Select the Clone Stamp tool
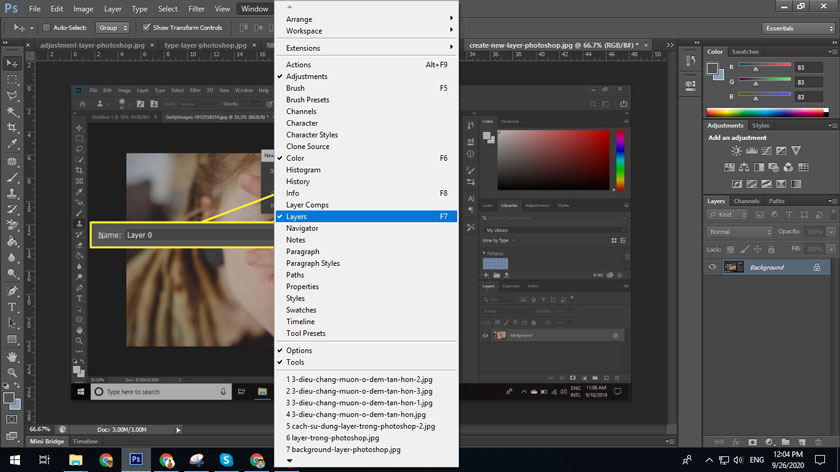Viewport: 840px width, 472px height. pyautogui.click(x=12, y=193)
